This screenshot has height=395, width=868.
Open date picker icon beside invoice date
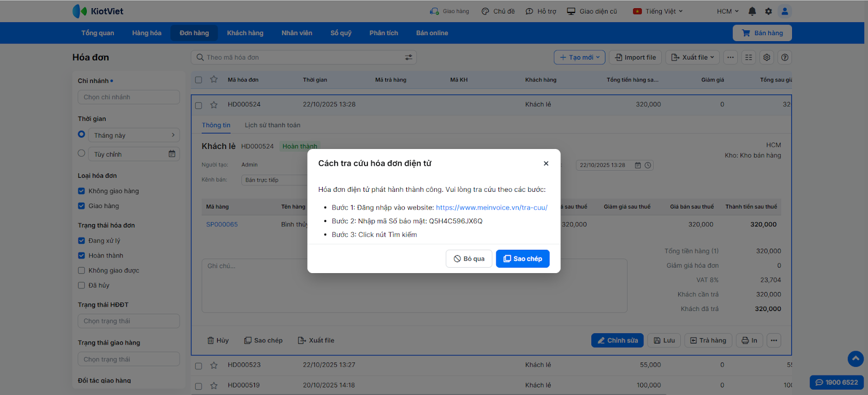[638, 165]
